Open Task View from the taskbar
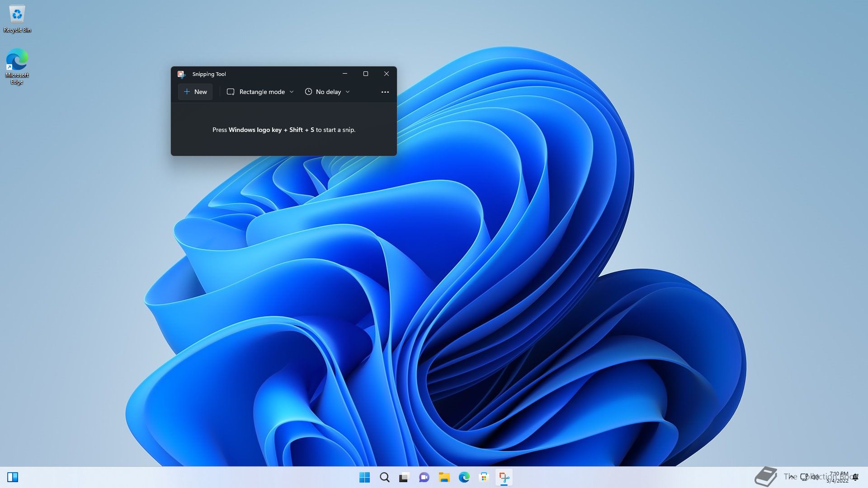 [x=404, y=477]
